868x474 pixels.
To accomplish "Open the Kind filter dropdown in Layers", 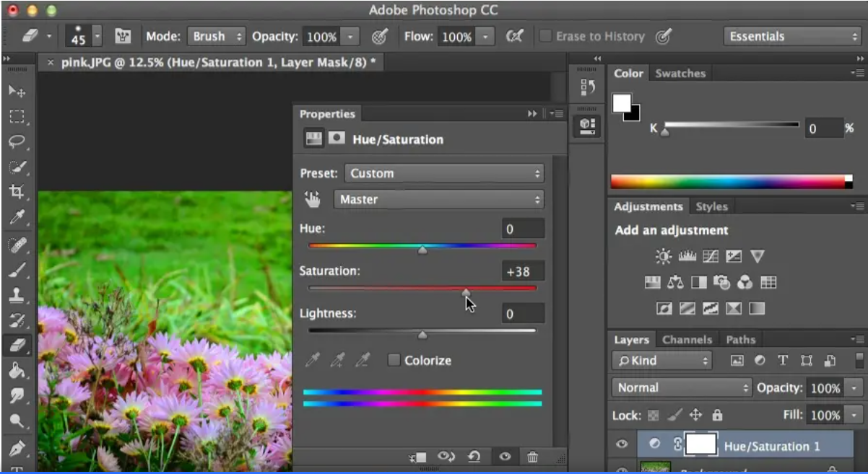I will tap(661, 361).
